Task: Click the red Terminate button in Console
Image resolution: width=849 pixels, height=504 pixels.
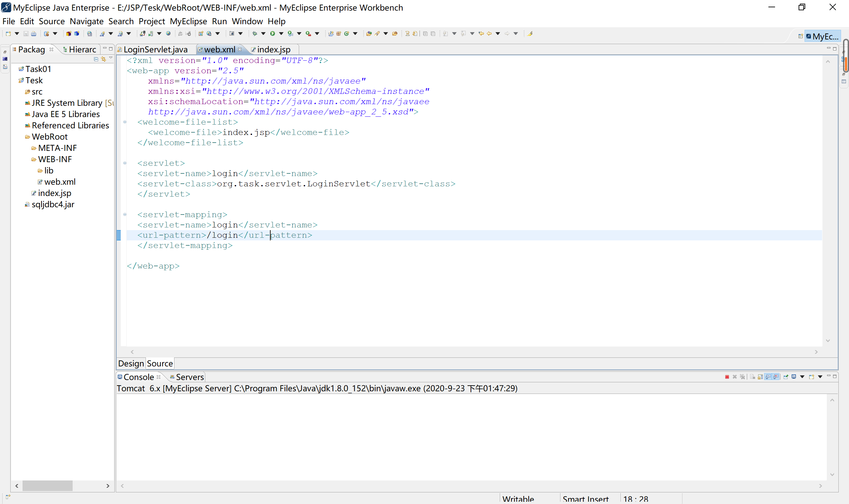Action: 727,377
